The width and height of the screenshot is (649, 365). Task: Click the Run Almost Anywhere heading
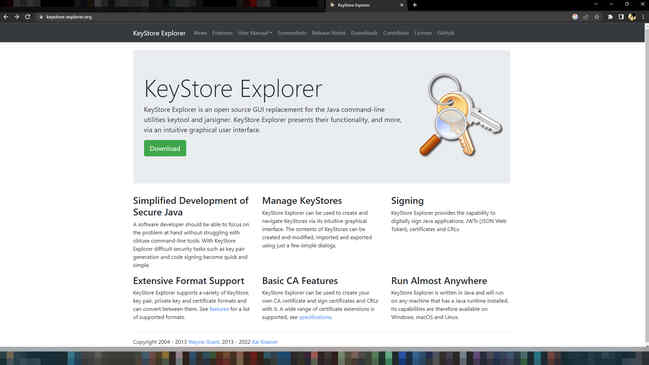point(439,281)
